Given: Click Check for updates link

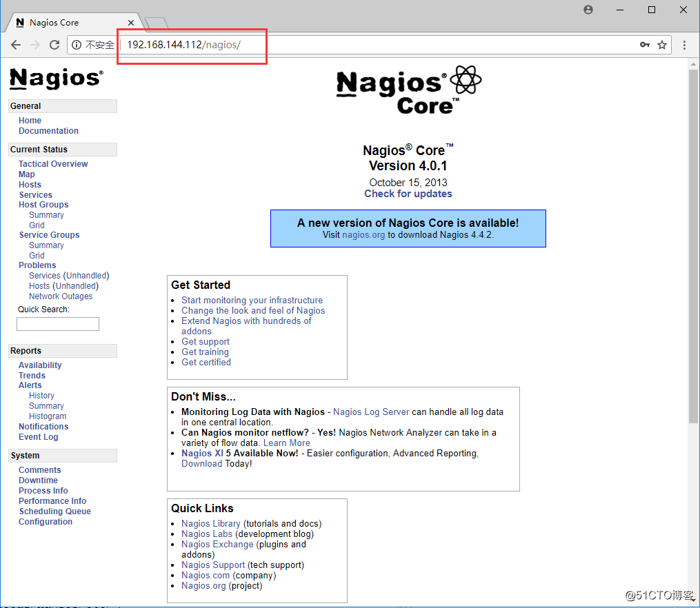Looking at the screenshot, I should pos(408,194).
